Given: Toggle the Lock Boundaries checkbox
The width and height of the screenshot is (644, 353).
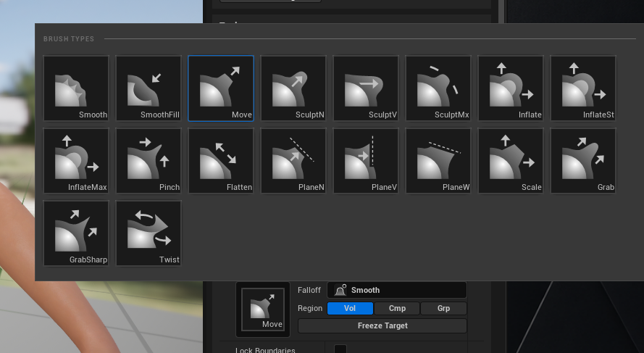Looking at the screenshot, I should [x=340, y=349].
